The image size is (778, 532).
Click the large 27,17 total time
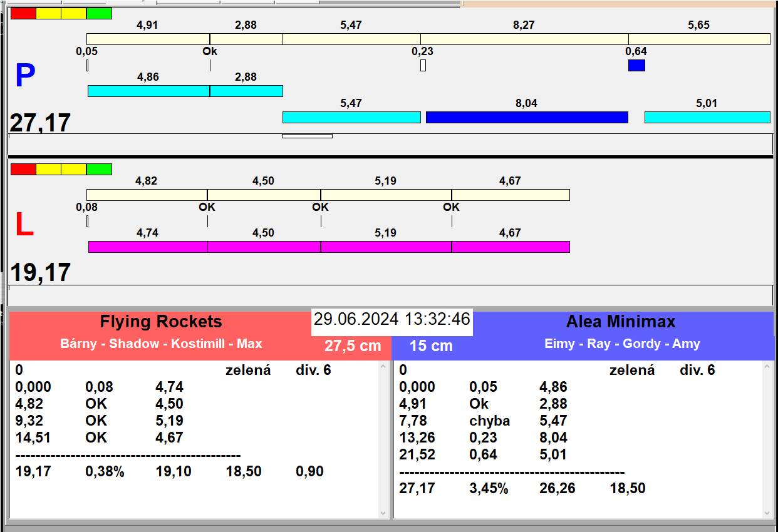(x=40, y=123)
